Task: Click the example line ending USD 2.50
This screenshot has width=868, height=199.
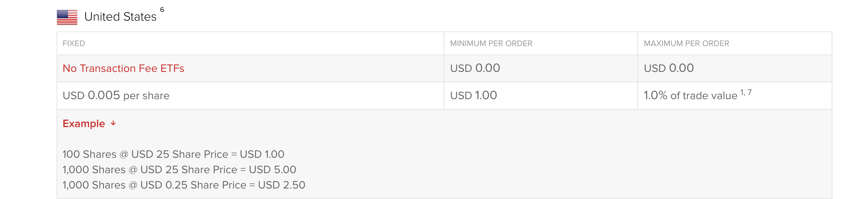Action: (x=184, y=185)
